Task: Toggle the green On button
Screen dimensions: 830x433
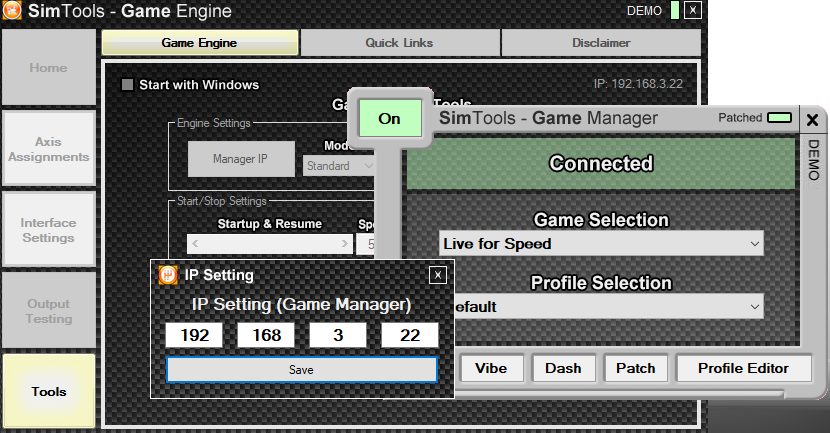Action: [390, 119]
